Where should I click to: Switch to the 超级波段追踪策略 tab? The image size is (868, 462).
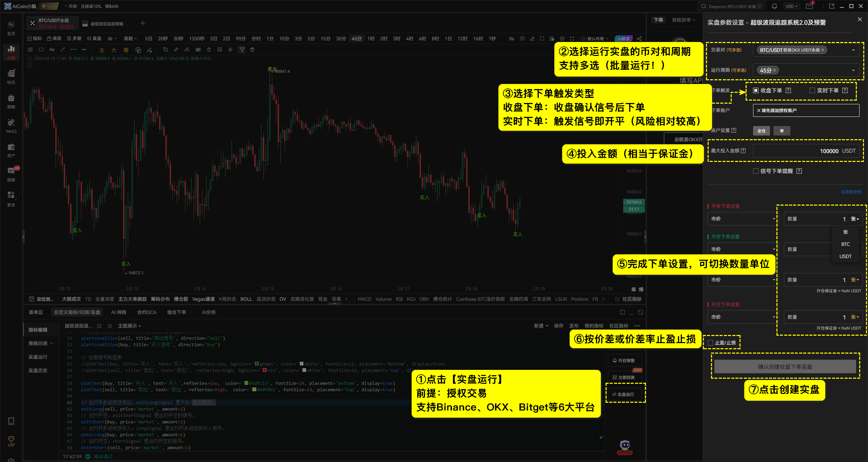point(103,24)
